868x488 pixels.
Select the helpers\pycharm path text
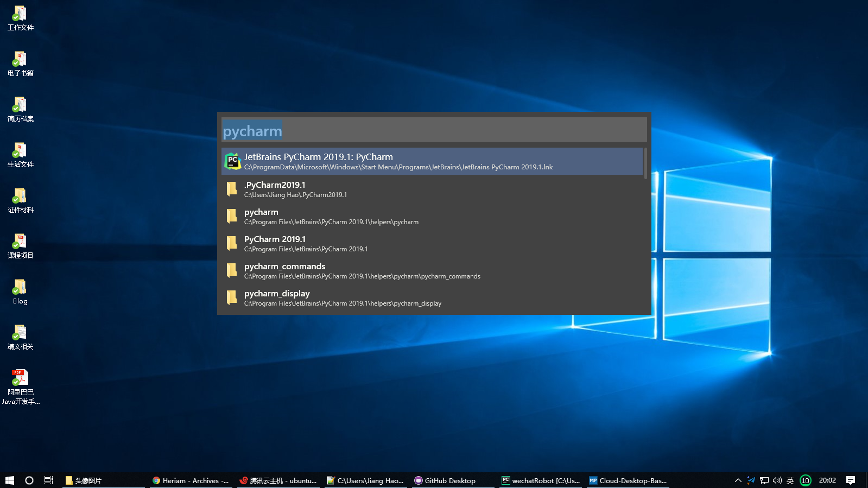331,222
